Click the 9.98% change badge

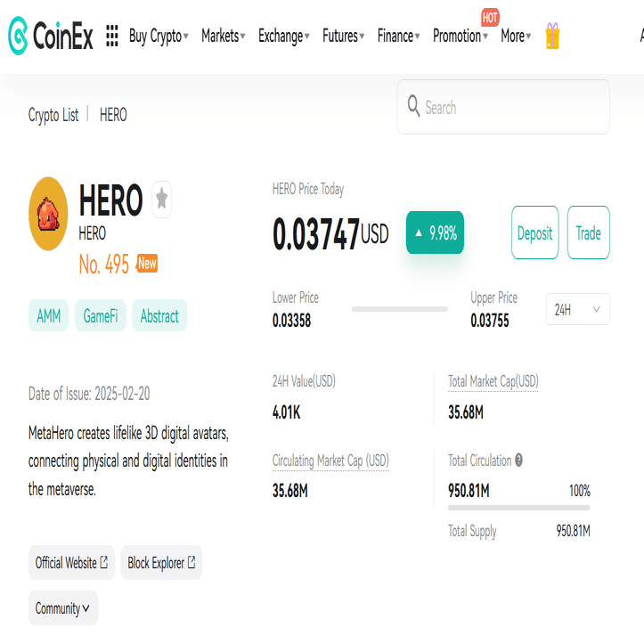click(435, 232)
